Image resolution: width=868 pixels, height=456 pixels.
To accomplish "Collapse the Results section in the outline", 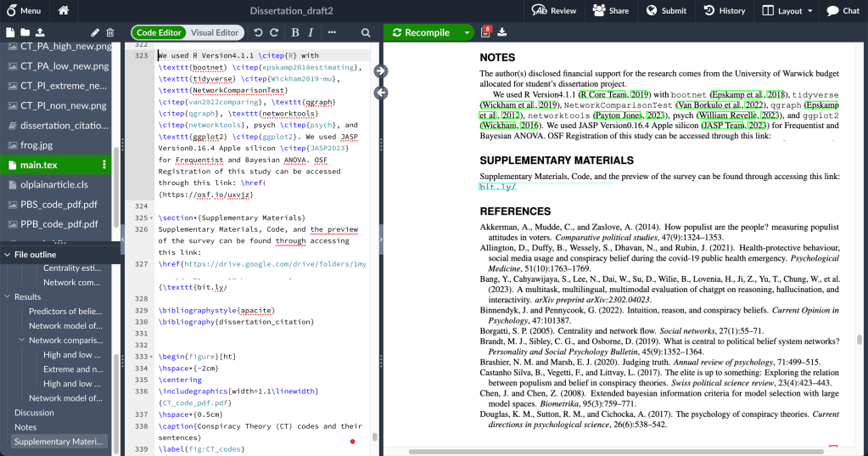I will 8,297.
